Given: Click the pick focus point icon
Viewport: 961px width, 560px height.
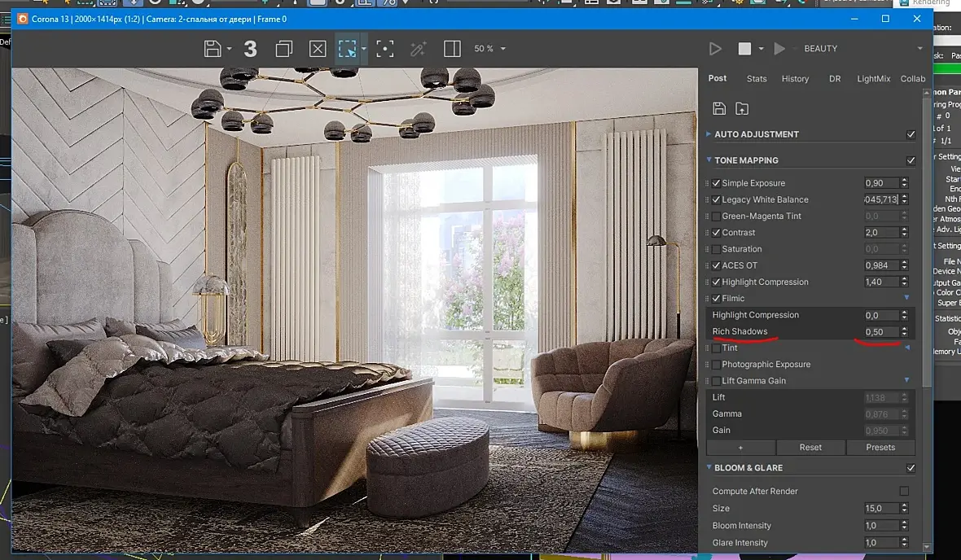Looking at the screenshot, I should pos(384,49).
